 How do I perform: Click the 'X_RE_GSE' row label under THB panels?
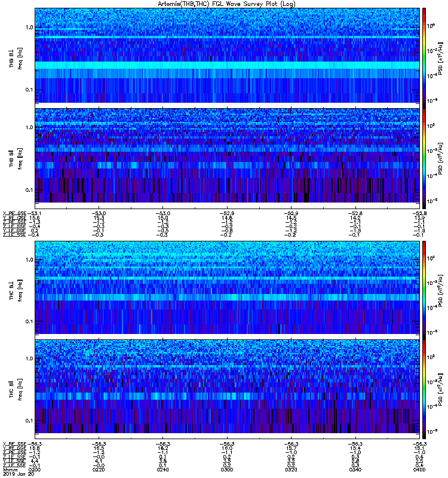[x=15, y=213]
